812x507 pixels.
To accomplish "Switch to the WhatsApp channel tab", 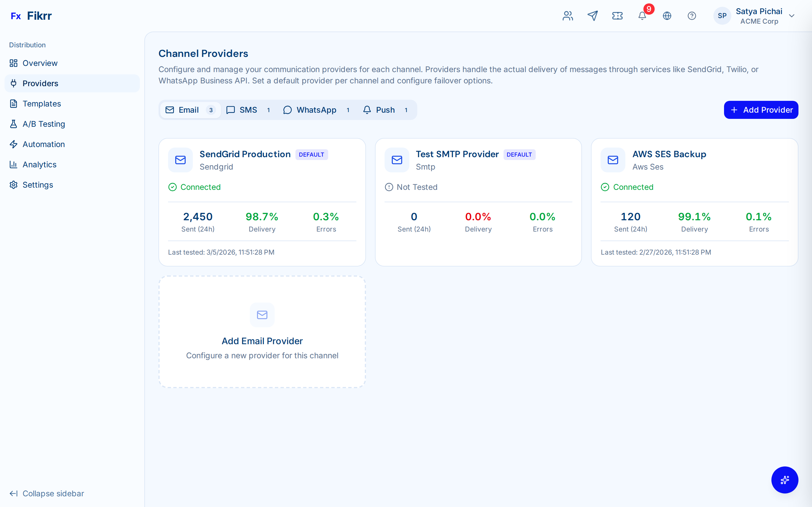I will coord(317,110).
